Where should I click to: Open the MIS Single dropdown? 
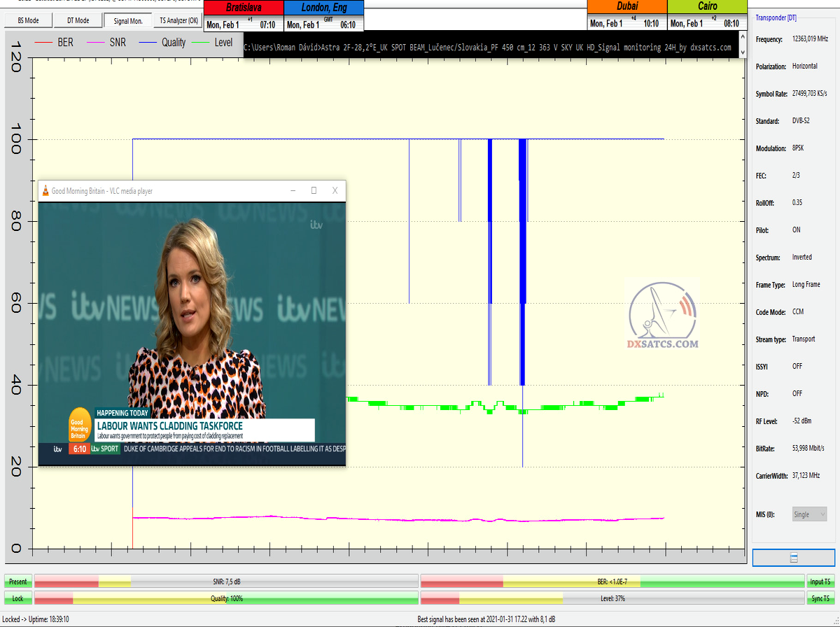coord(809,514)
